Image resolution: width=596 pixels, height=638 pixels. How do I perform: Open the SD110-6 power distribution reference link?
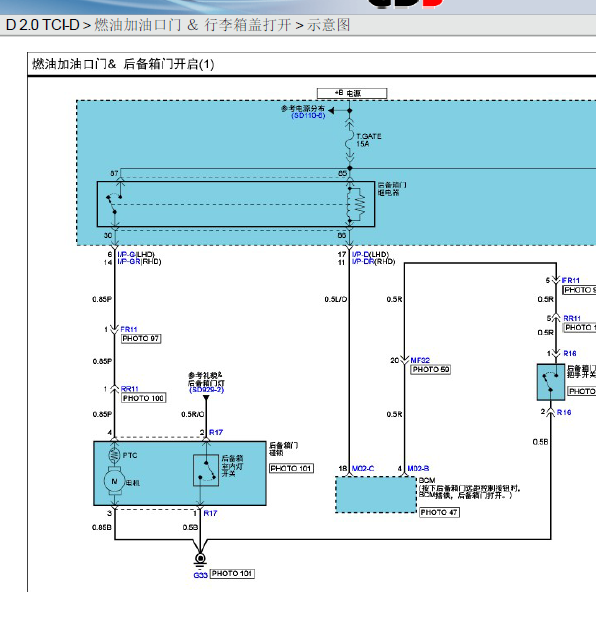[x=308, y=116]
